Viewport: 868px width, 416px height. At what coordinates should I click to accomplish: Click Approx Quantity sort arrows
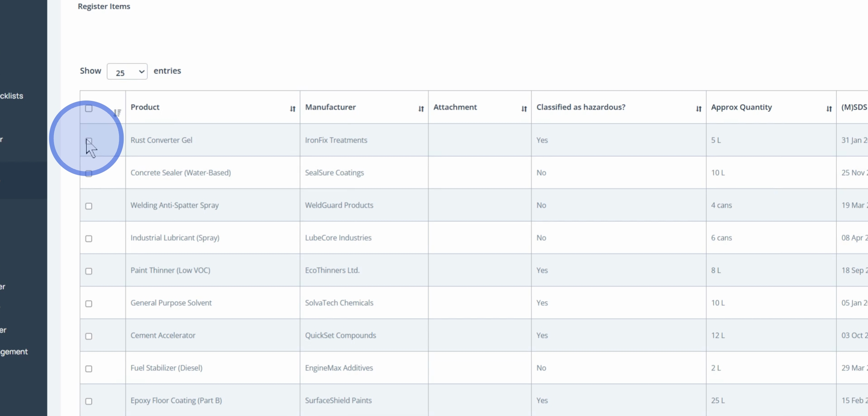tap(829, 109)
